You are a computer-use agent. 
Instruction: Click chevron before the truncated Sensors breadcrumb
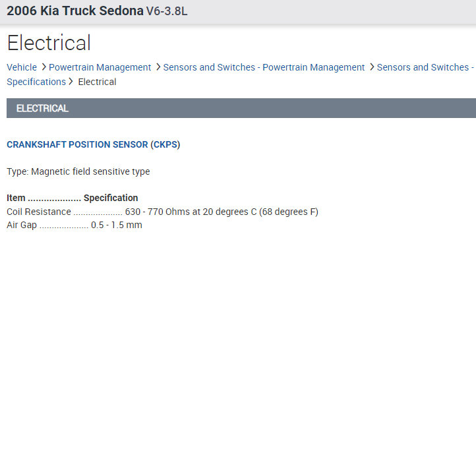[x=372, y=67]
